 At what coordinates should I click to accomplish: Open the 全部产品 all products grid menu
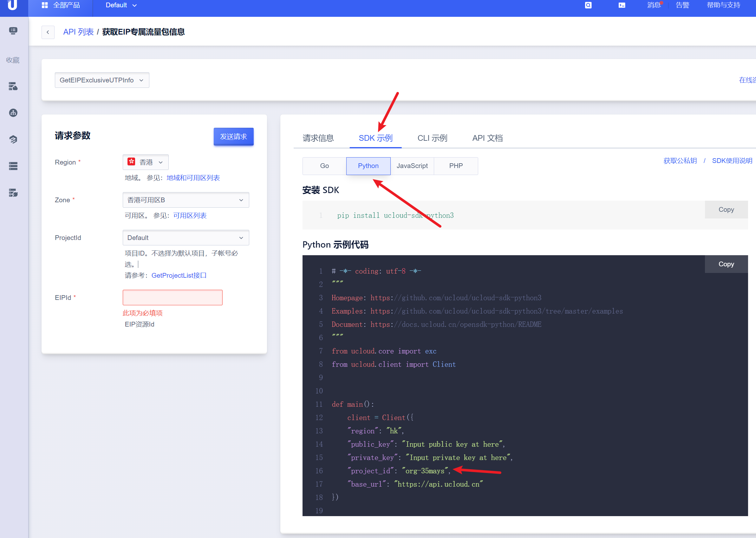tap(61, 5)
